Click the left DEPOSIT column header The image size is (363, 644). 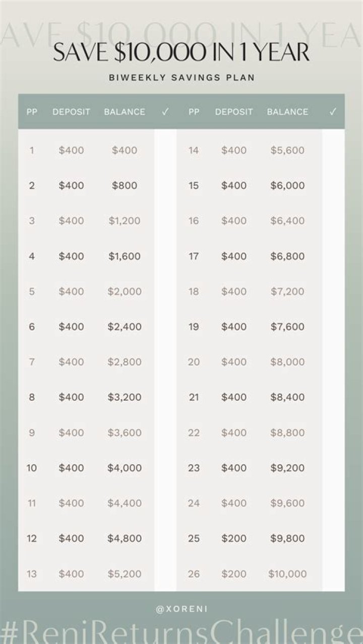click(71, 112)
